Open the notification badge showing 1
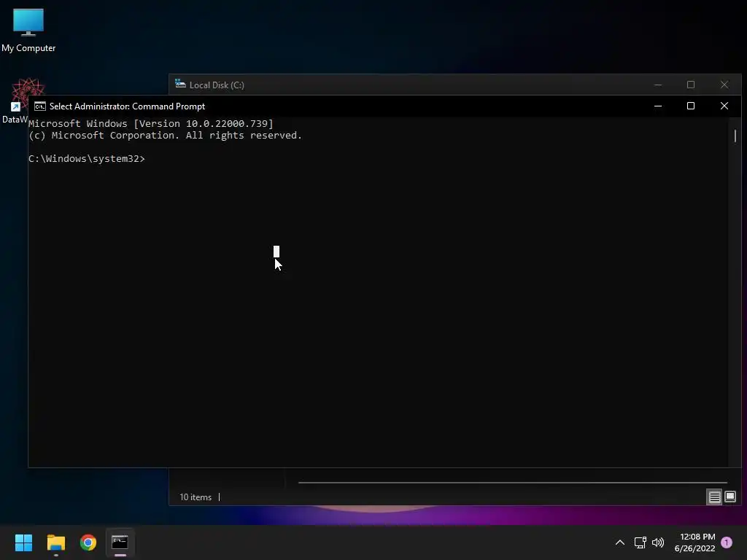Screen dimensions: 747x560 tap(727, 542)
